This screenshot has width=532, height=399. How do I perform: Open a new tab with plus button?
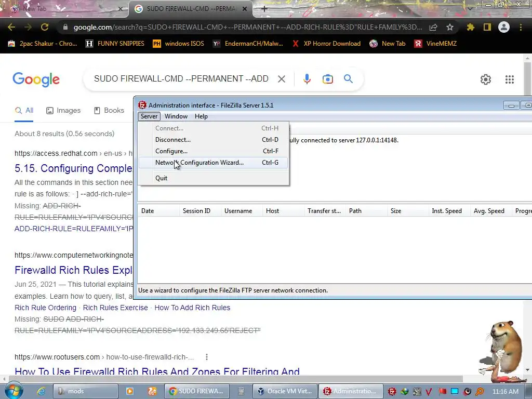(264, 9)
